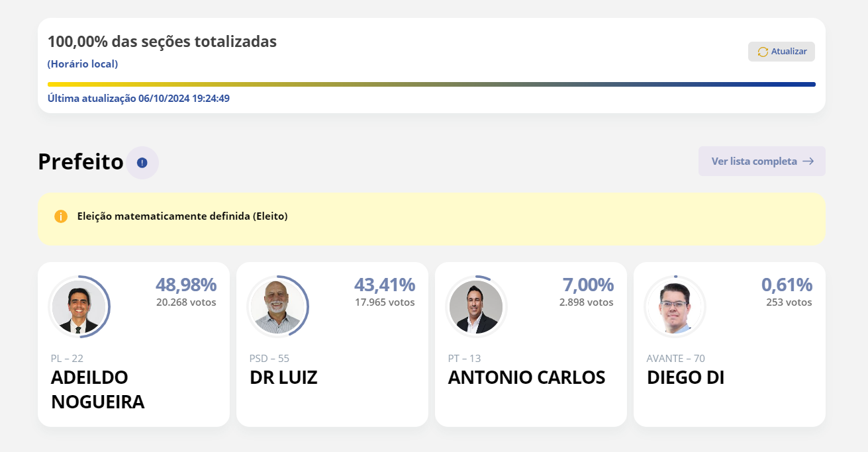Open Adeildo Nogueira's candidate photo
Image resolution: width=868 pixels, height=452 pixels.
click(79, 307)
